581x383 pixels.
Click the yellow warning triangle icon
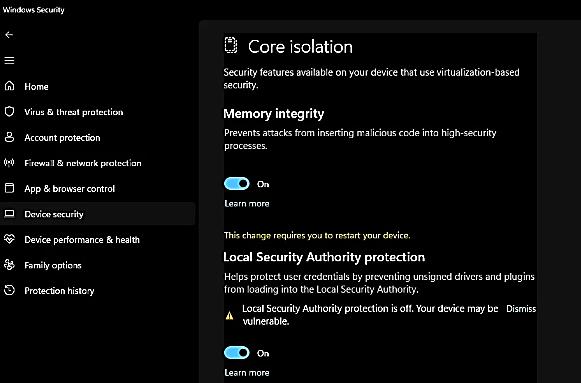click(x=230, y=316)
